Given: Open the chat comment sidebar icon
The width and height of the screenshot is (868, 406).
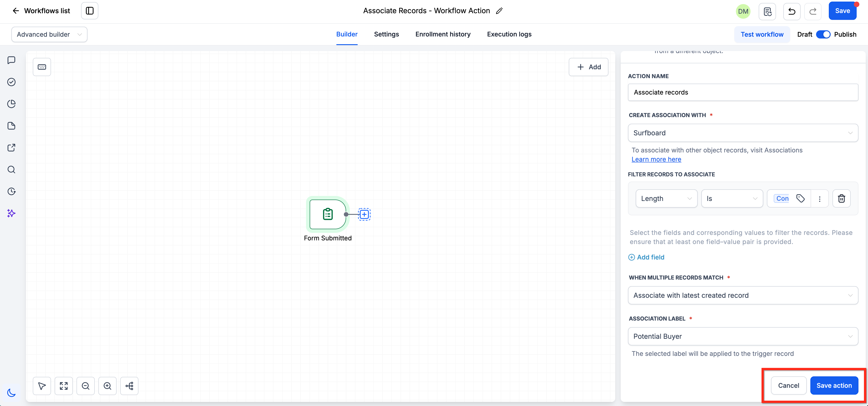Looking at the screenshot, I should (x=11, y=60).
